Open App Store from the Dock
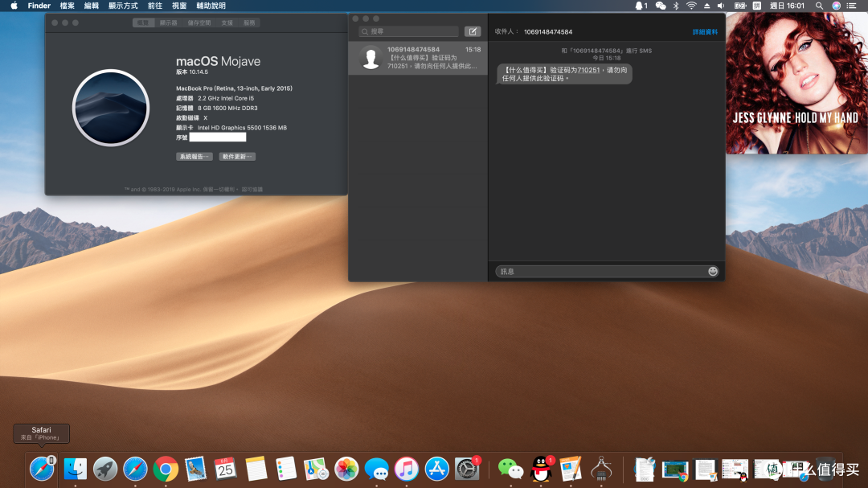Viewport: 868px width, 488px height. 436,470
